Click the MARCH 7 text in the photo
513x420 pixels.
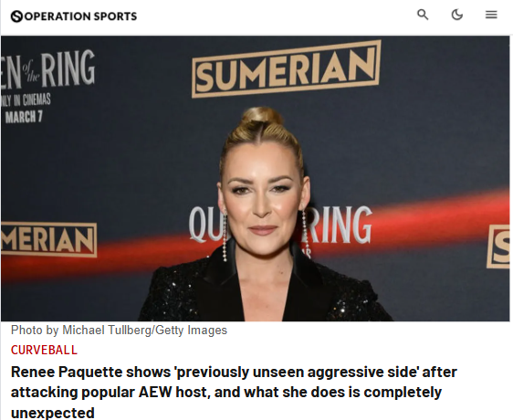[24, 117]
